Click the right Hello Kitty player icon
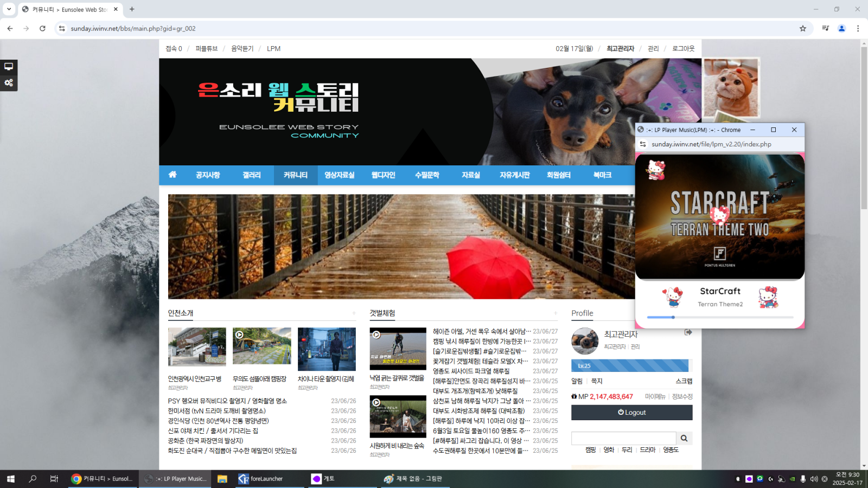This screenshot has width=868, height=488. coord(768,297)
